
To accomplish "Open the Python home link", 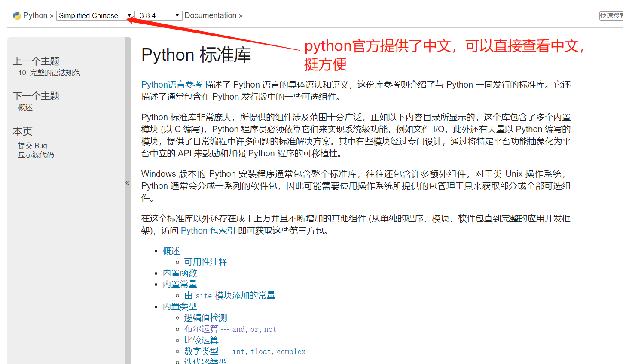I will tap(35, 15).
